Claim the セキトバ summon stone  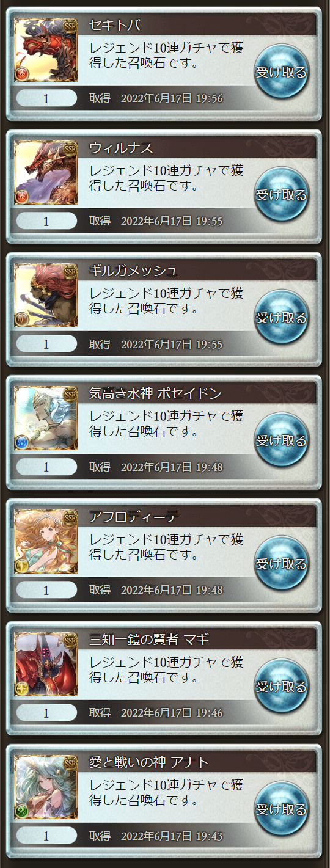click(281, 72)
